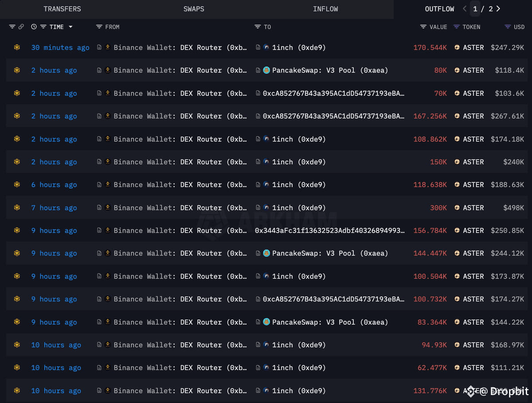The height and width of the screenshot is (403, 532).
Task: Open the TOKEN column filter
Action: (456, 27)
